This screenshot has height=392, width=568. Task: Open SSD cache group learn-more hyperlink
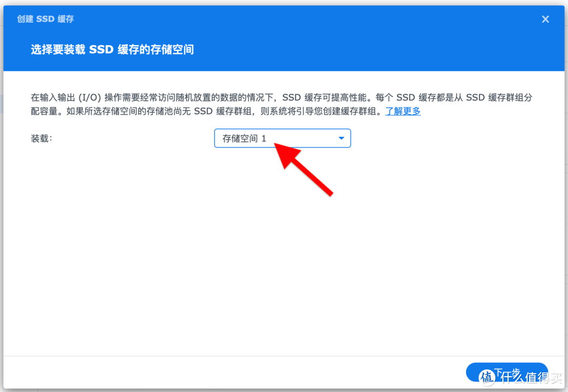coord(403,111)
